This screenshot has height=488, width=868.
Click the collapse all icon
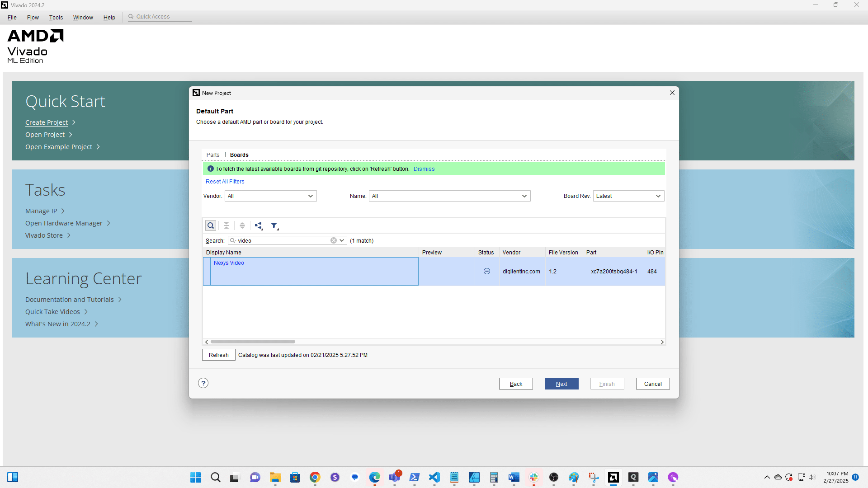226,225
